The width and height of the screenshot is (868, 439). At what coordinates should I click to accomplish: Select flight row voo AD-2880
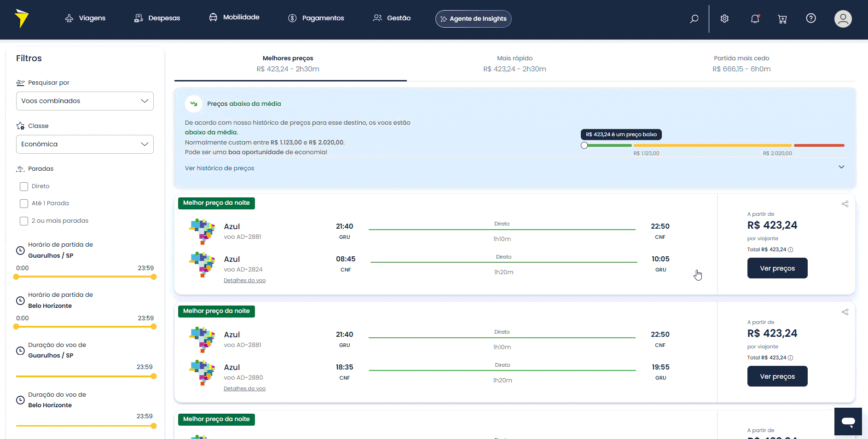click(x=429, y=372)
